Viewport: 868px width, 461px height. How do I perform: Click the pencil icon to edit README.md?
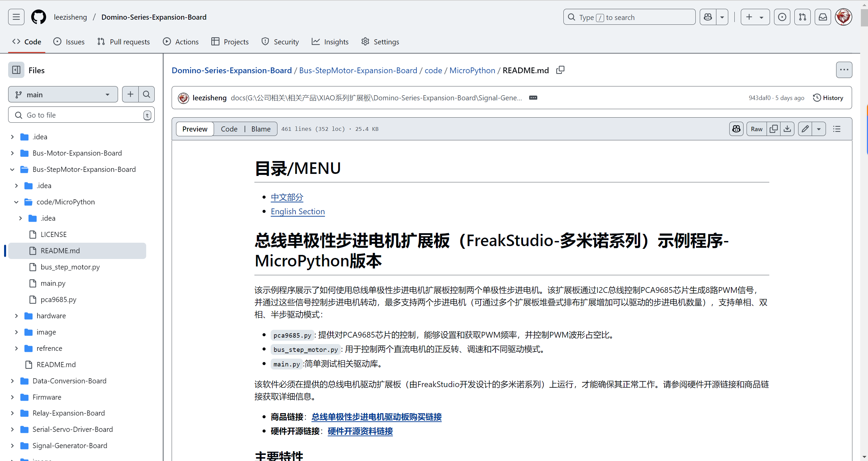pos(805,129)
